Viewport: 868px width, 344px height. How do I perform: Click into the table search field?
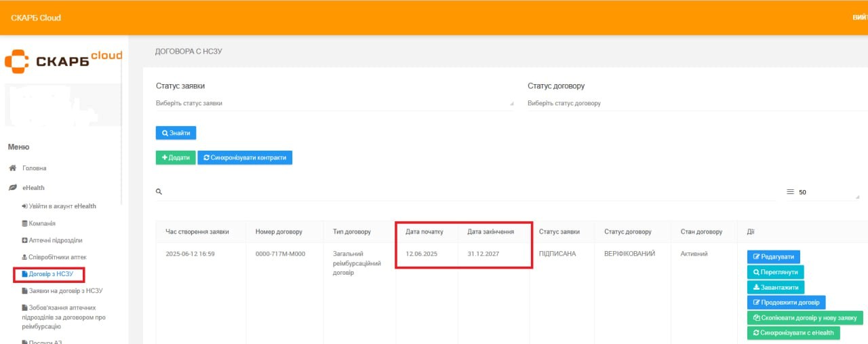click(468, 192)
